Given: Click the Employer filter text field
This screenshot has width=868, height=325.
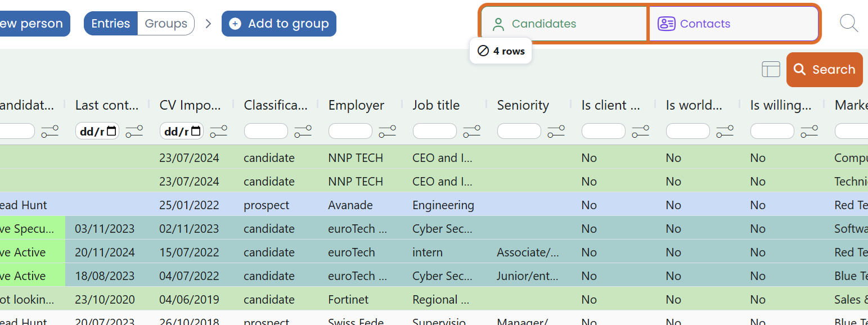Looking at the screenshot, I should [x=350, y=132].
